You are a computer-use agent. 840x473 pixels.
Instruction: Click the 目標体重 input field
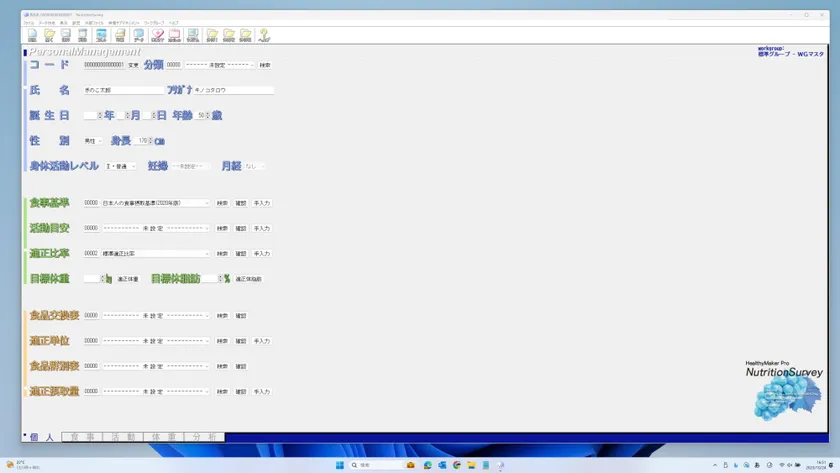point(92,279)
